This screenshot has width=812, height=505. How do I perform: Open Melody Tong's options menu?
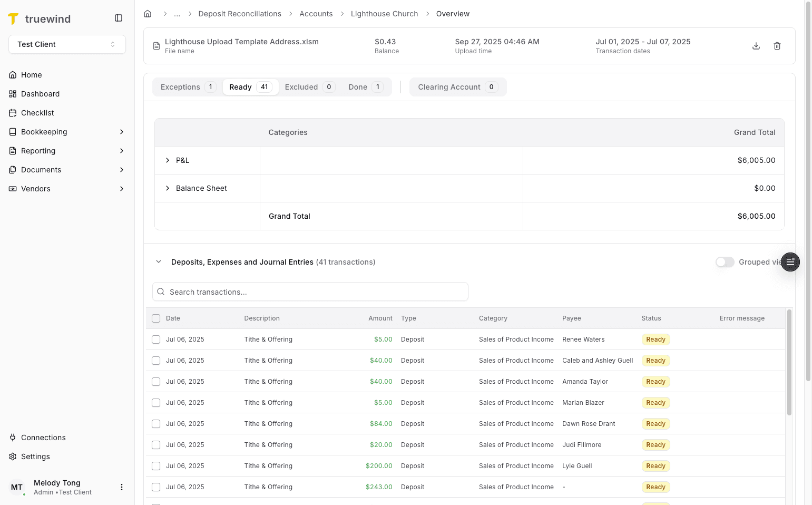[x=122, y=487]
